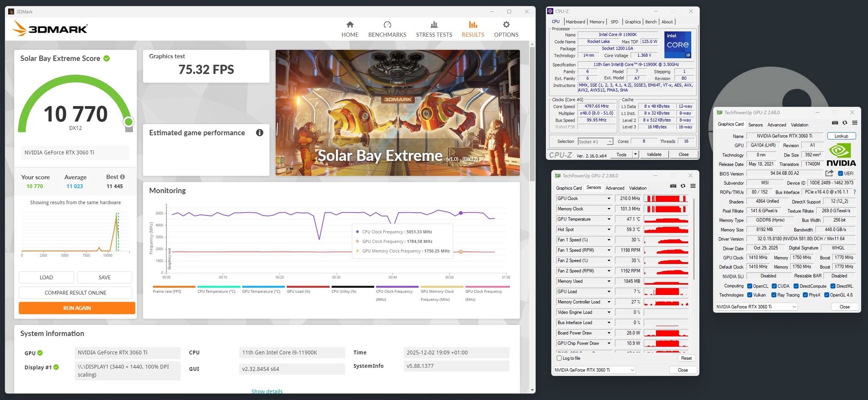
Task: Open the Hot Spot sensor dropdown
Action: pyautogui.click(x=609, y=230)
